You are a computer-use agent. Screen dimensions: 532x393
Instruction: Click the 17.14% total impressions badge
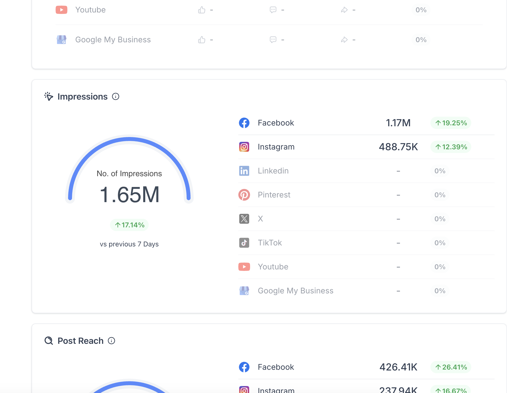tap(129, 225)
